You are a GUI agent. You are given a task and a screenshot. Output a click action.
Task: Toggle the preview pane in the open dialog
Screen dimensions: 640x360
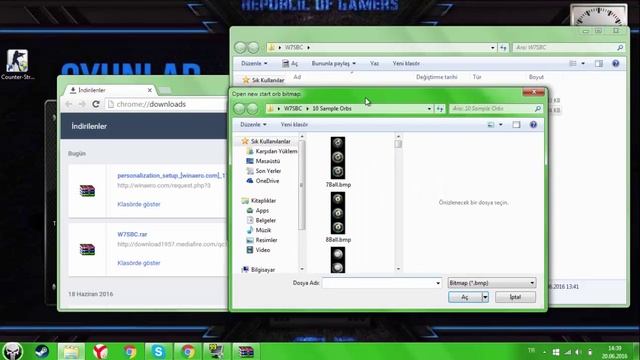516,124
